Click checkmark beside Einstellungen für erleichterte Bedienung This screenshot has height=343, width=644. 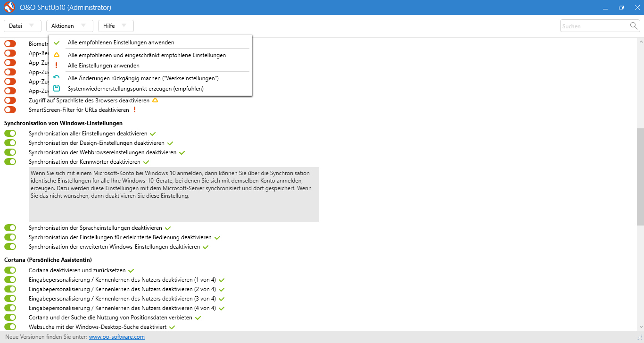pyautogui.click(x=217, y=237)
